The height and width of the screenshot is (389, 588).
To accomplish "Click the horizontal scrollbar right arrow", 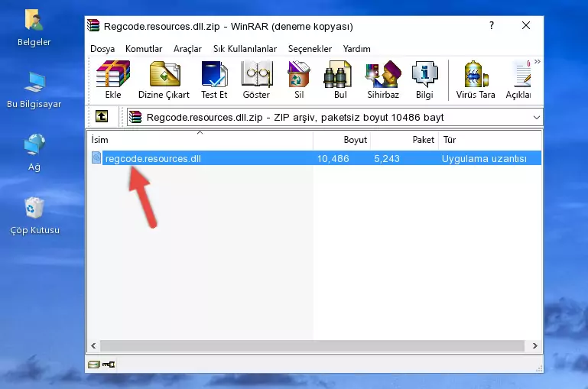I will tap(535, 346).
